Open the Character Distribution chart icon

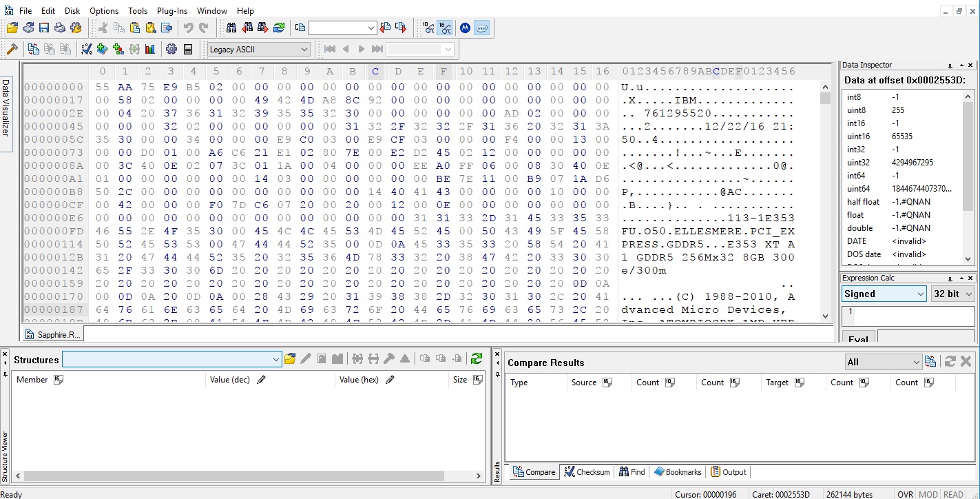click(x=150, y=49)
